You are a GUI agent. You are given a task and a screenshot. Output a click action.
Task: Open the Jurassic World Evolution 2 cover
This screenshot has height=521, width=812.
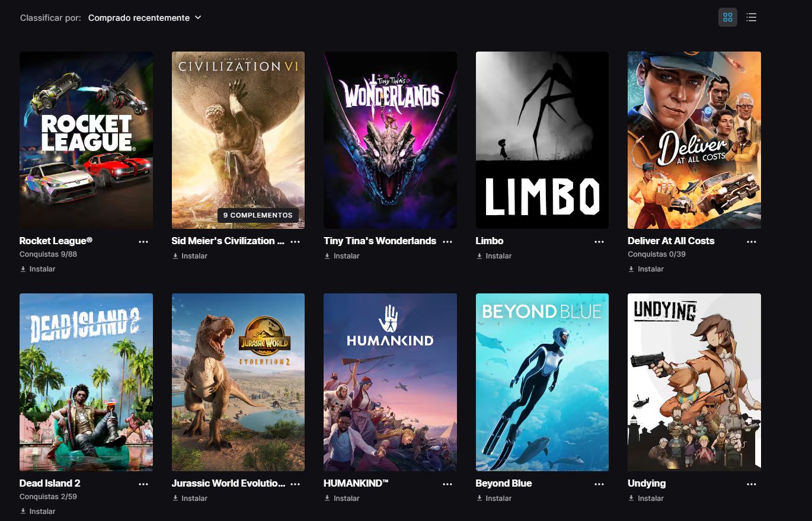[238, 382]
